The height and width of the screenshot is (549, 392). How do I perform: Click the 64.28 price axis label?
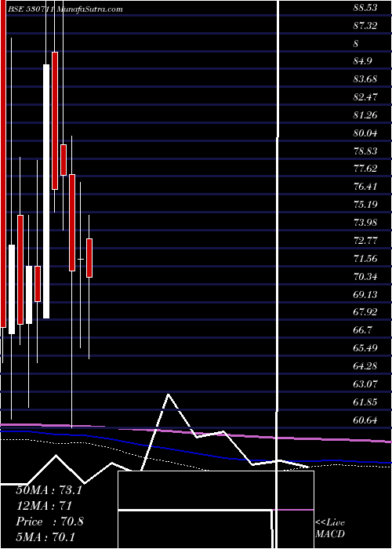[365, 366]
